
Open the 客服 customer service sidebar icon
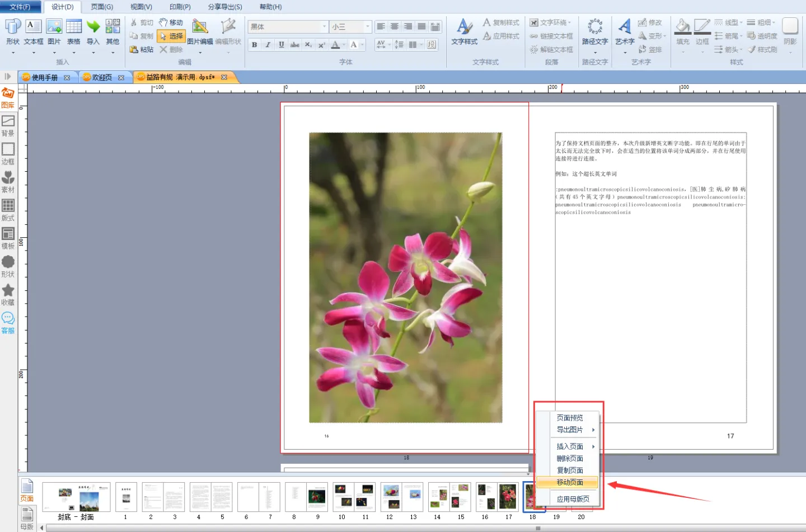[x=8, y=323]
